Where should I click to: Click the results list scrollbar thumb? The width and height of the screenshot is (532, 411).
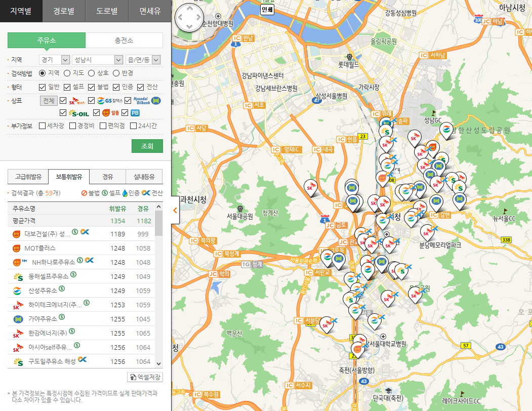[x=158, y=223]
